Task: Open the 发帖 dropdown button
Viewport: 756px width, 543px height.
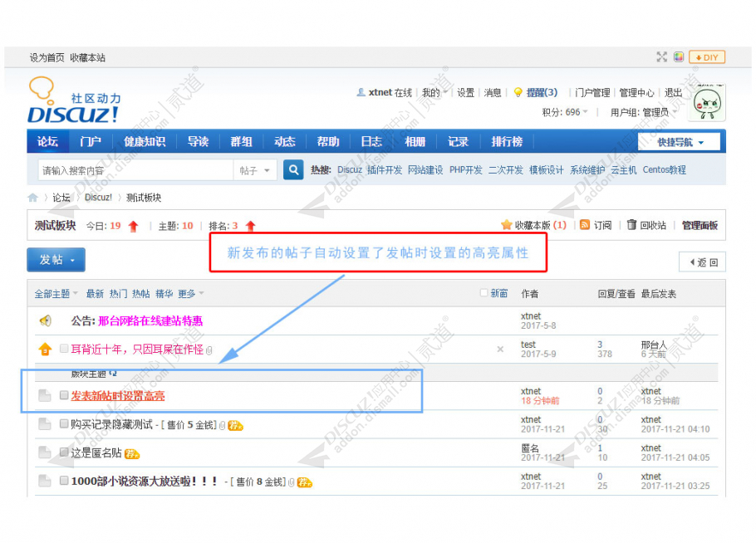Action: click(x=56, y=260)
